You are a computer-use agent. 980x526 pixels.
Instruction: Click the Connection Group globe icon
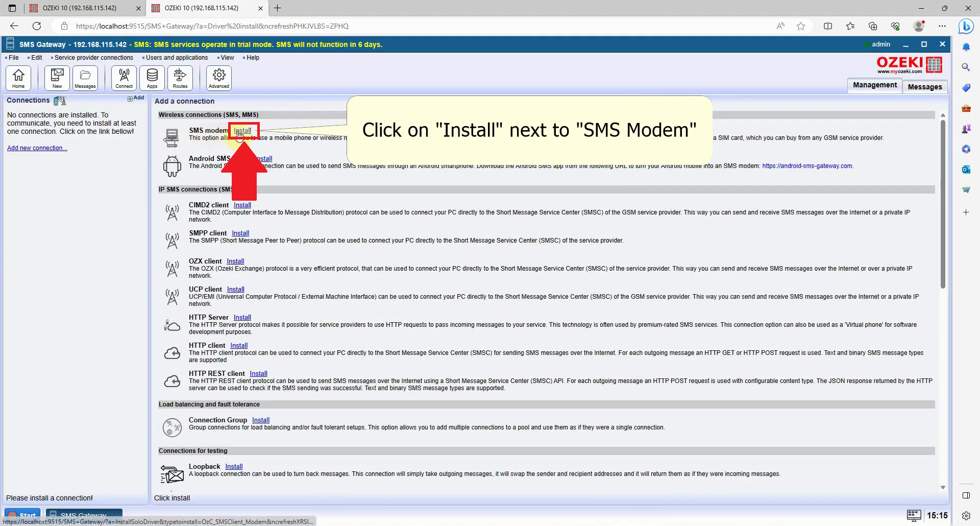172,427
